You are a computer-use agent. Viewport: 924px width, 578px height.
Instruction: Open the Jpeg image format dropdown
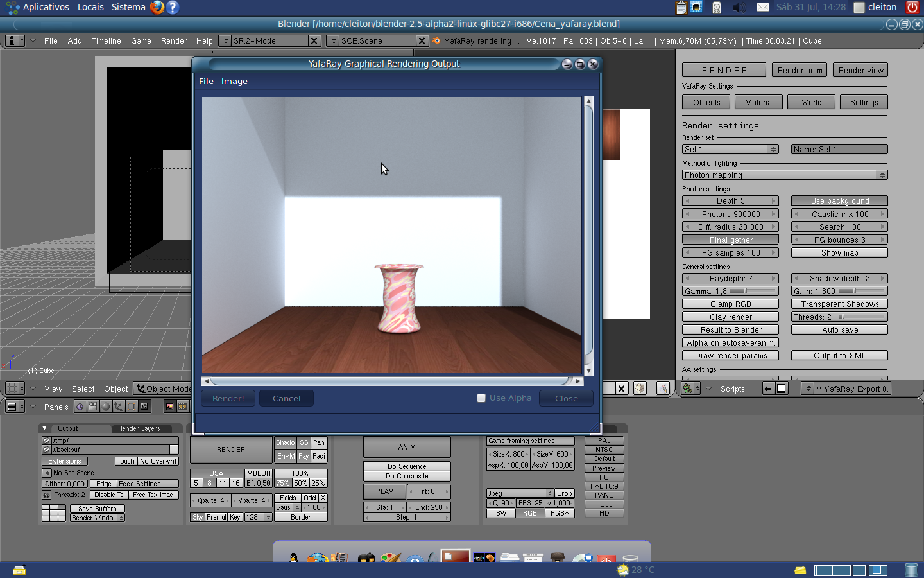520,493
